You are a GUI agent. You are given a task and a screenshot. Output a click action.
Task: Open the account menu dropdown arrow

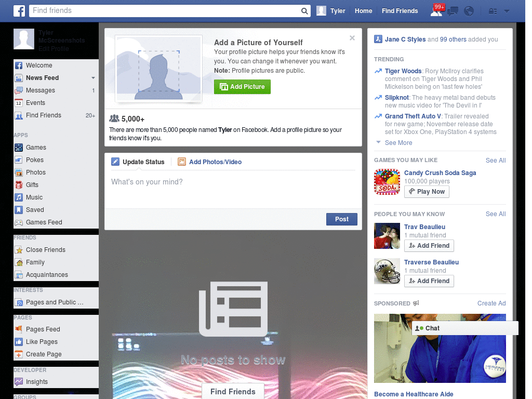[x=507, y=11]
